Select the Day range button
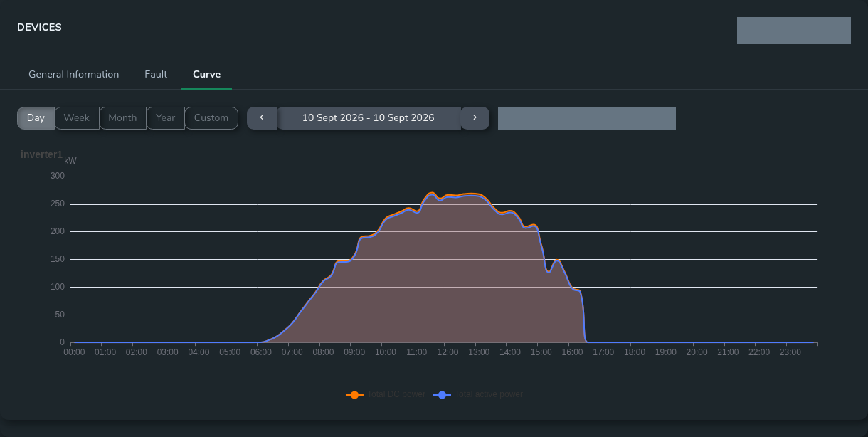 (x=36, y=118)
